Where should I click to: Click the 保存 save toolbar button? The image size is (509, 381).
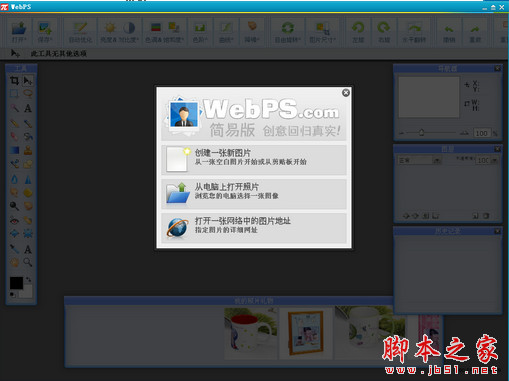coord(45,32)
